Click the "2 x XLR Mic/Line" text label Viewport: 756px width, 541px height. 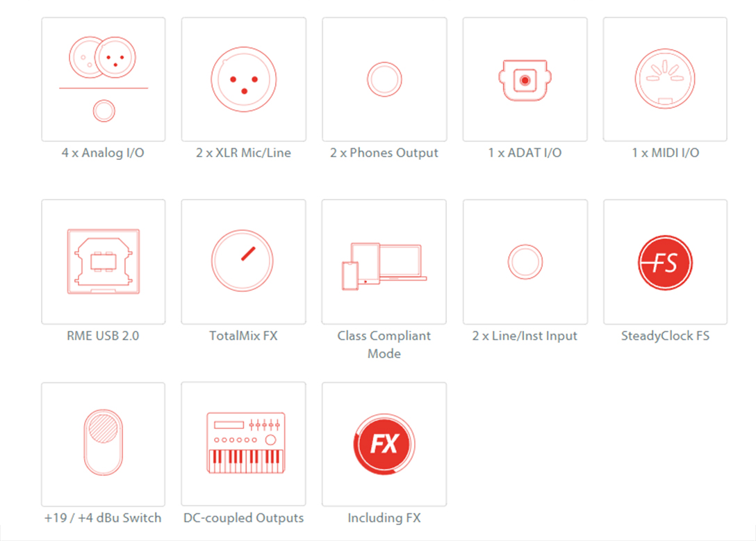tap(243, 153)
